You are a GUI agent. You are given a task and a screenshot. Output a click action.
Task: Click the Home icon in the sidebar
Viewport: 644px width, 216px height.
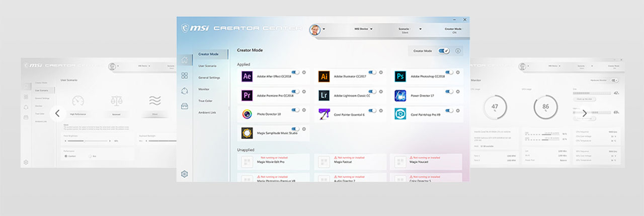pyautogui.click(x=185, y=60)
